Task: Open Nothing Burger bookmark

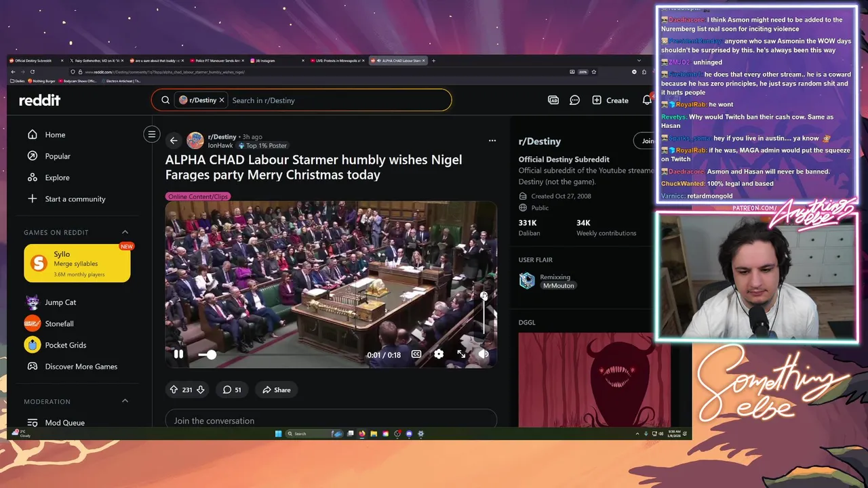Action: [43, 81]
